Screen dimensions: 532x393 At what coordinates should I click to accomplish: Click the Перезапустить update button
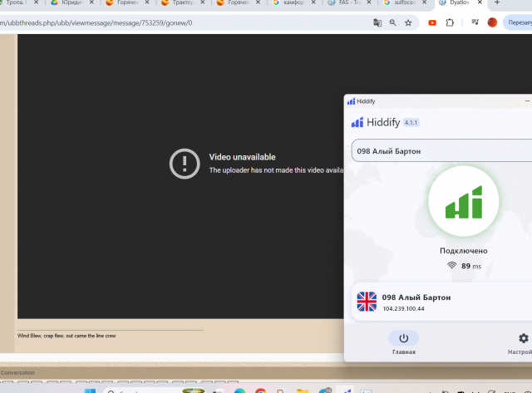pyautogui.click(x=520, y=22)
